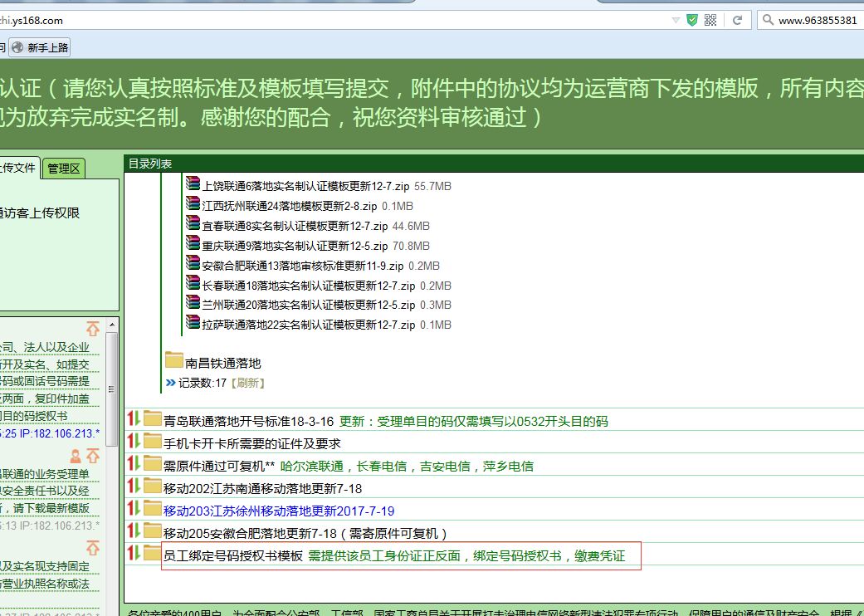The width and height of the screenshot is (864, 616).
Task: Click the left message panel scrollbar thumb
Action: [x=112, y=390]
